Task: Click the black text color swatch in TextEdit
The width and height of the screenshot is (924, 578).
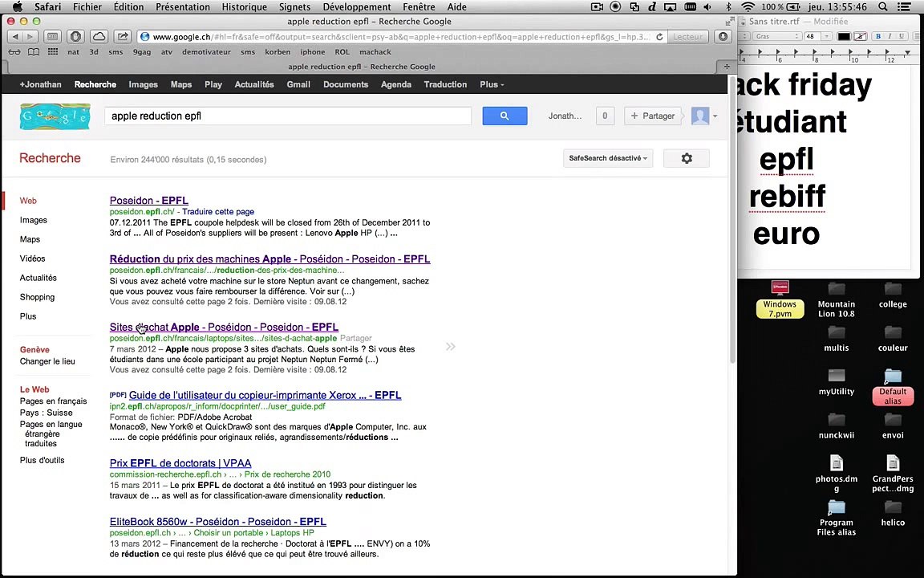Action: pyautogui.click(x=843, y=37)
